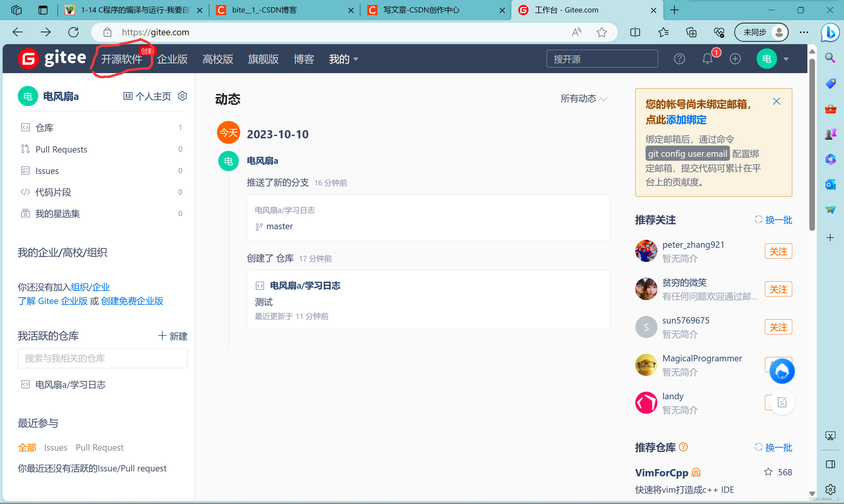Expand the 我的 dropdown menu

(x=343, y=59)
